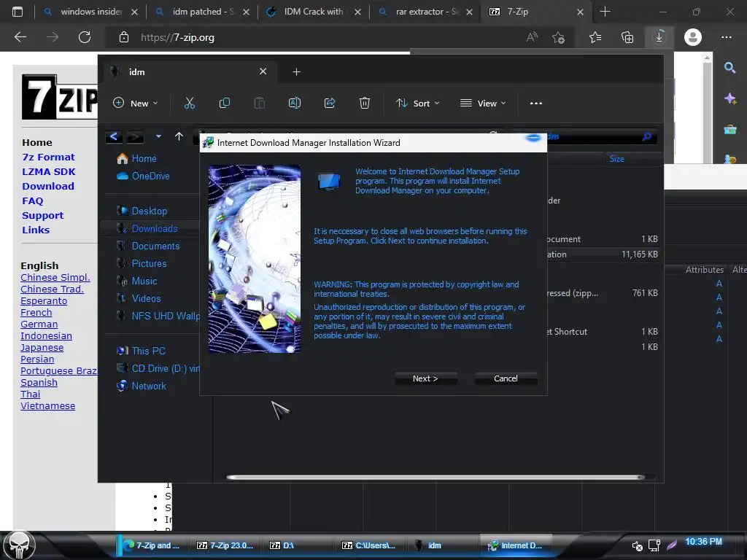Open the FAQ link on 7-Zip page

32,201
